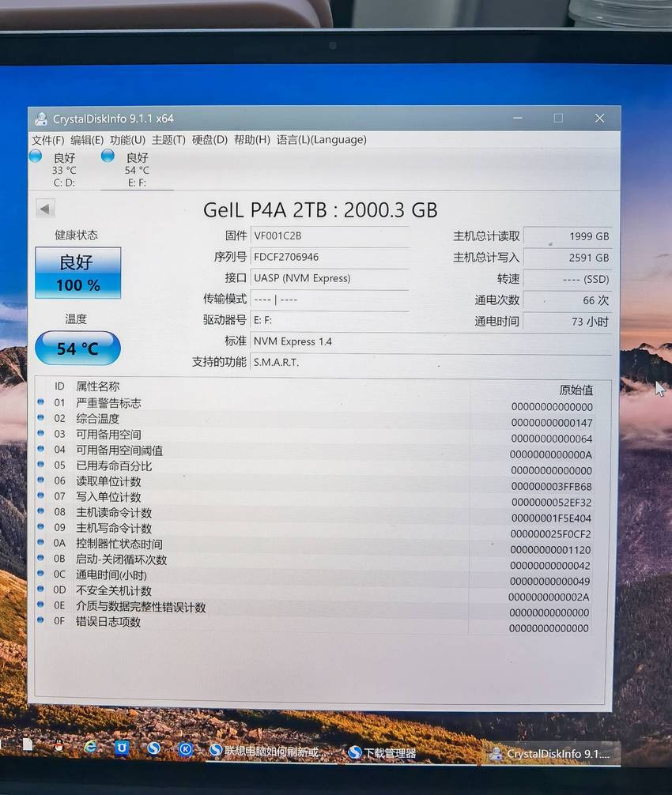Click the power on count value 66 次
The height and width of the screenshot is (795, 672).
[x=568, y=300]
